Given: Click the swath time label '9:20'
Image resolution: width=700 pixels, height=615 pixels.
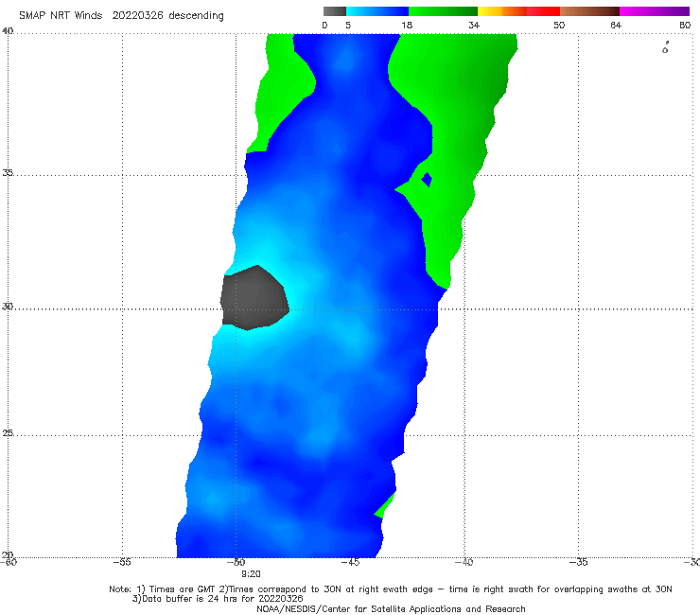Looking at the screenshot, I should (x=251, y=574).
